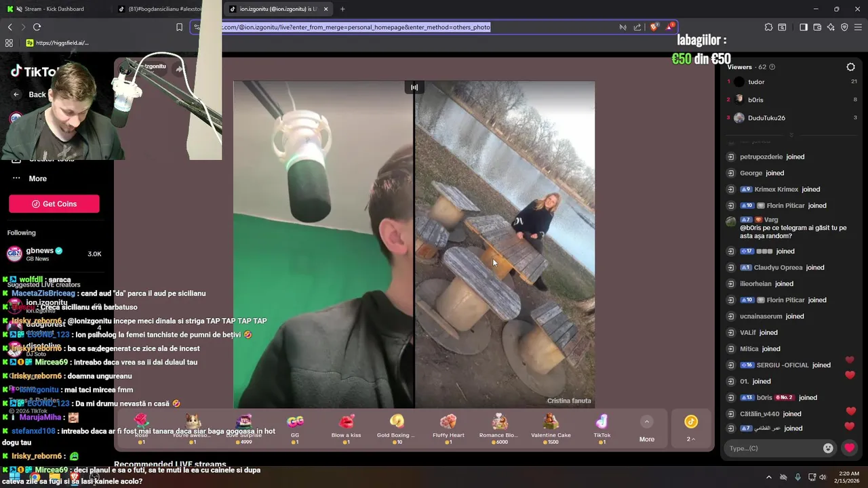Viewport: 868px width, 488px height.
Task: Click the share arrow on the stream header
Action: (179, 68)
